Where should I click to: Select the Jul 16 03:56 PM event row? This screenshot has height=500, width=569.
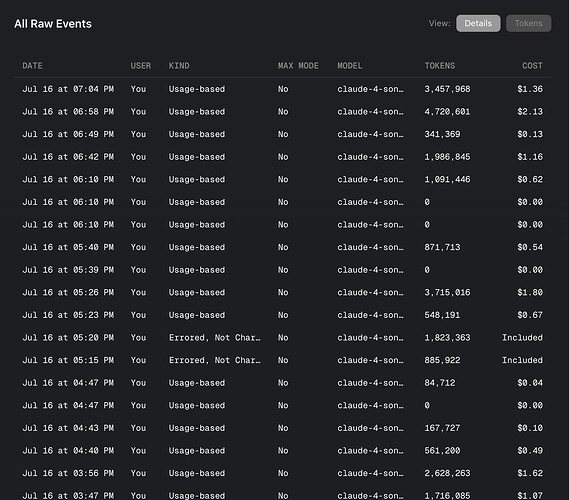coord(283,473)
